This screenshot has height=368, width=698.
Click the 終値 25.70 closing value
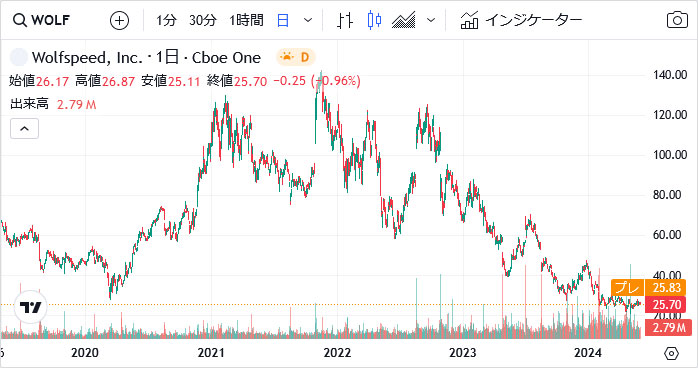[x=237, y=81]
